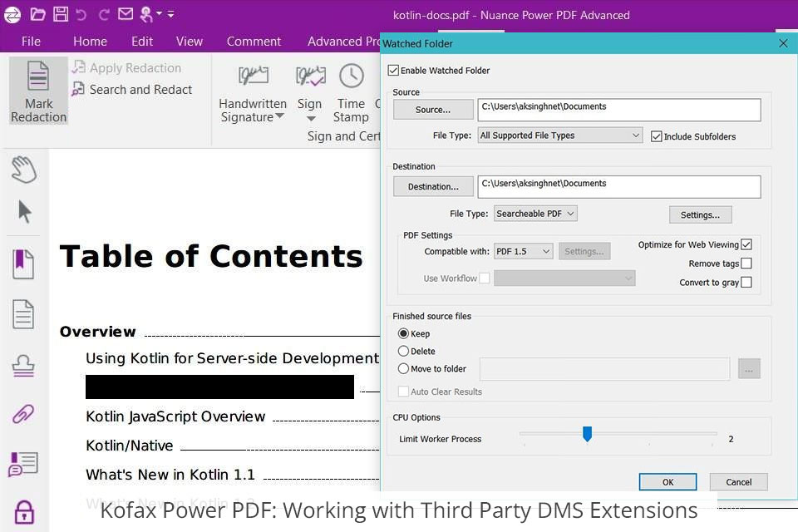The image size is (798, 532).
Task: Toggle Auto Clear Results checkbox
Action: 404,392
